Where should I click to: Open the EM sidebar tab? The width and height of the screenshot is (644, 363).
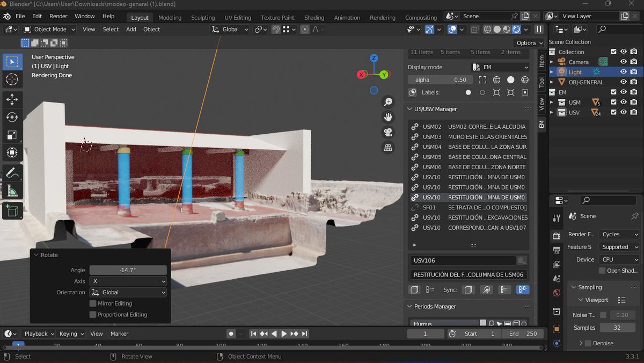click(x=541, y=125)
